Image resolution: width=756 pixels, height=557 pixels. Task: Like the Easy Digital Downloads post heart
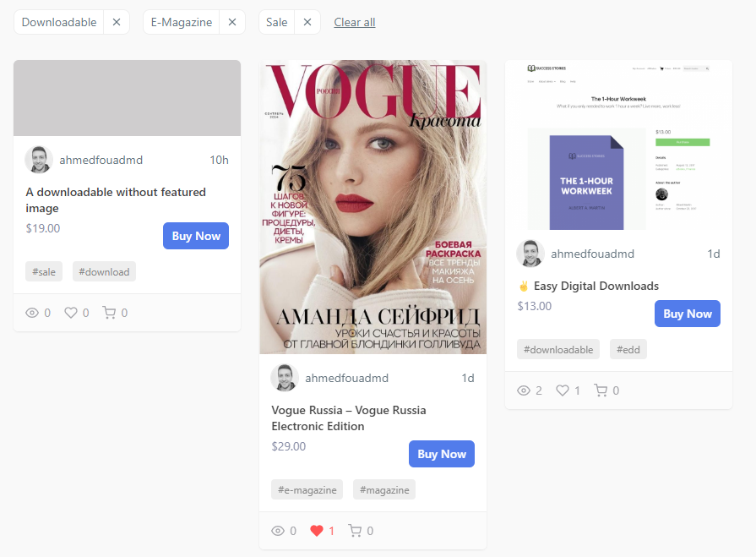563,390
